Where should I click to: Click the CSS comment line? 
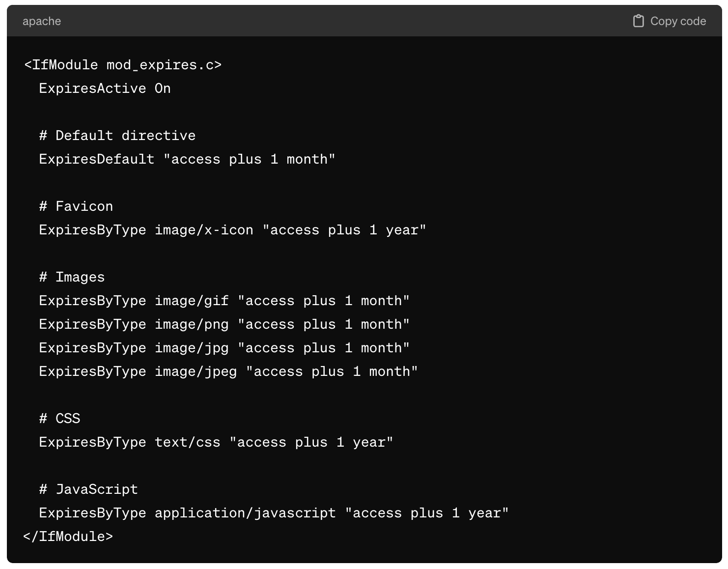click(x=59, y=419)
